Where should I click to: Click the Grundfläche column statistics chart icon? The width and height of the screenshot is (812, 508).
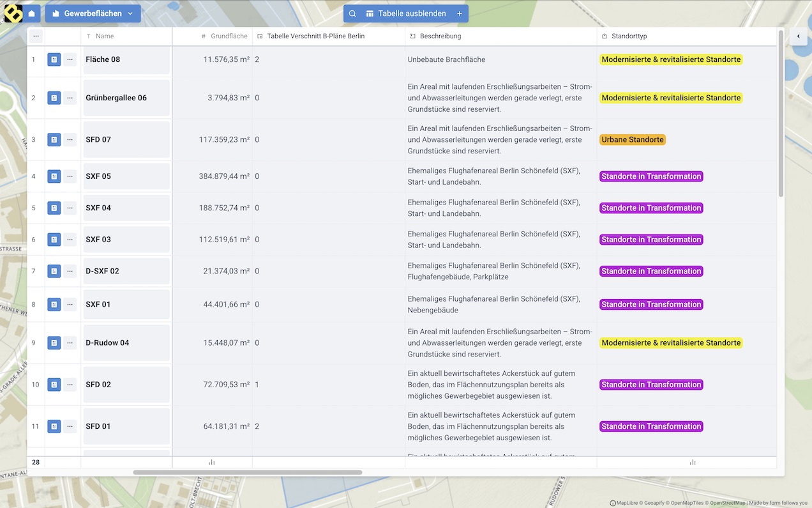tap(212, 462)
